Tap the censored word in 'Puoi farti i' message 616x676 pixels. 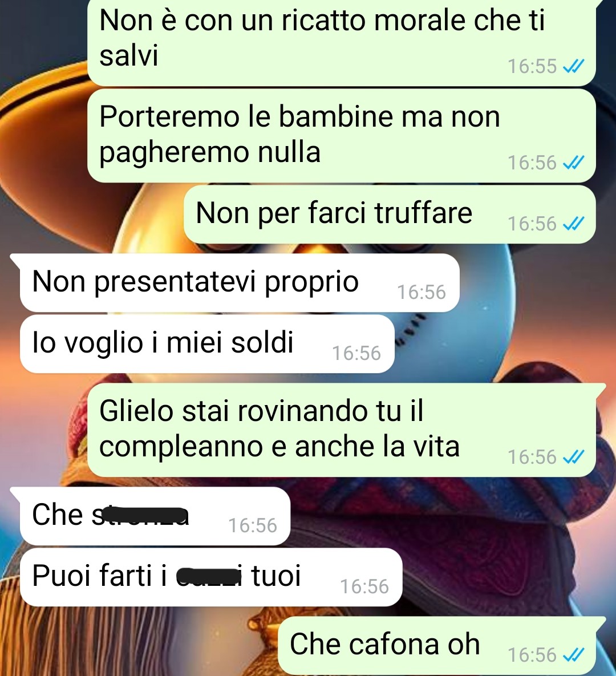coord(209,577)
